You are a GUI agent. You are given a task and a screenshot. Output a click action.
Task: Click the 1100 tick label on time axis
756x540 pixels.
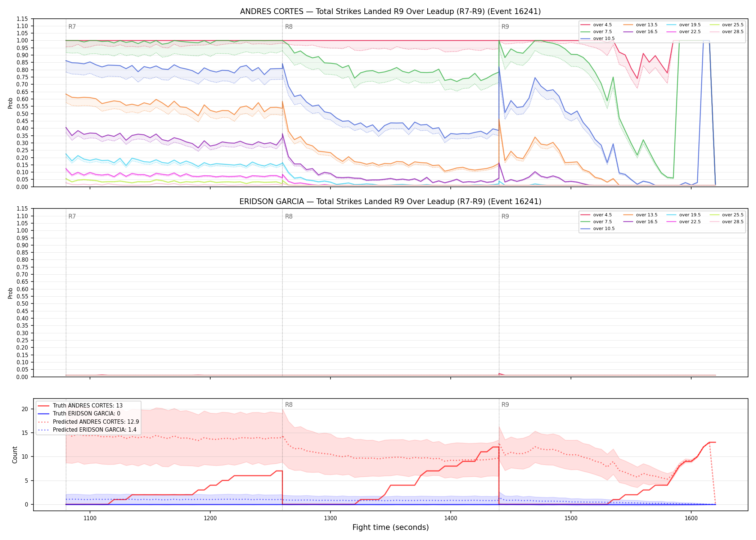click(90, 518)
